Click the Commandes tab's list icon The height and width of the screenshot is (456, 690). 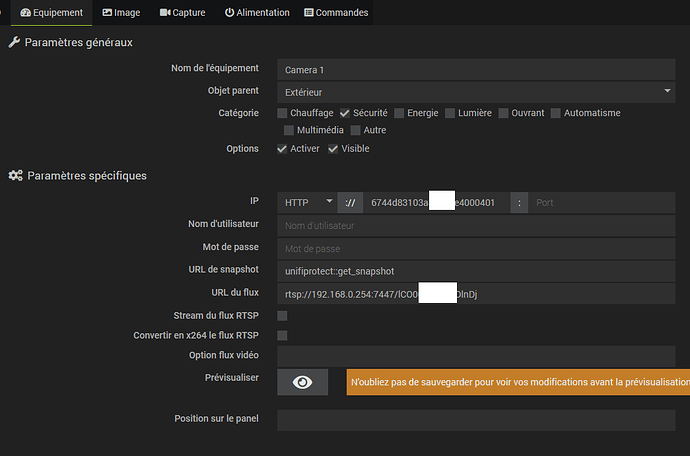(309, 12)
